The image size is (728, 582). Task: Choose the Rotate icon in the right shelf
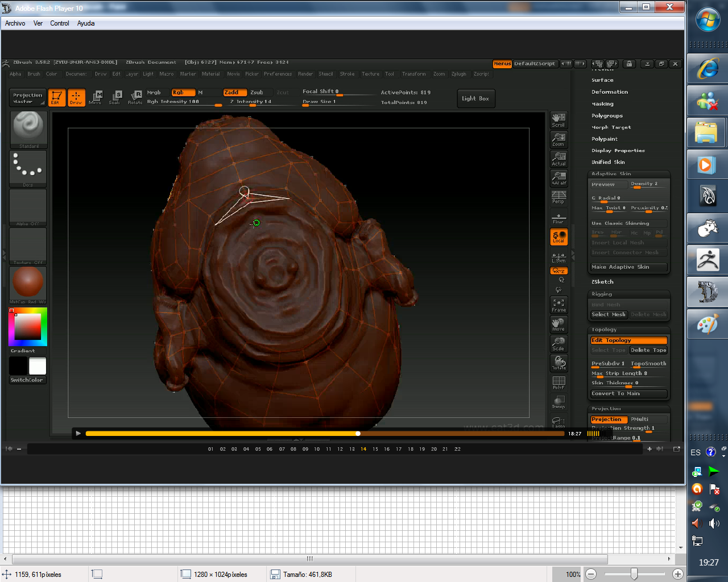pos(559,363)
